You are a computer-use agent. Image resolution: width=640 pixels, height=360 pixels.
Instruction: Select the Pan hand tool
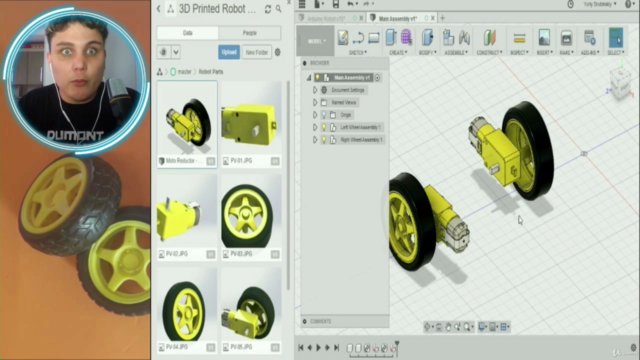[448, 327]
